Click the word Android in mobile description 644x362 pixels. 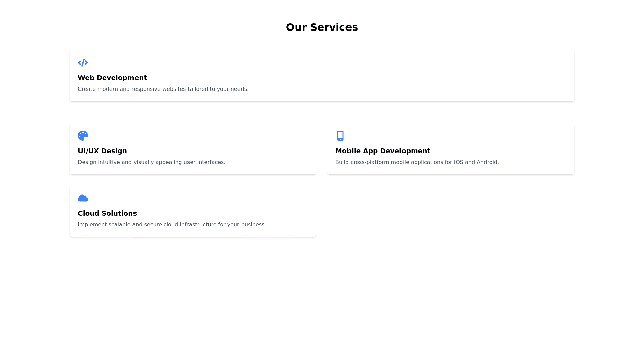[487, 162]
